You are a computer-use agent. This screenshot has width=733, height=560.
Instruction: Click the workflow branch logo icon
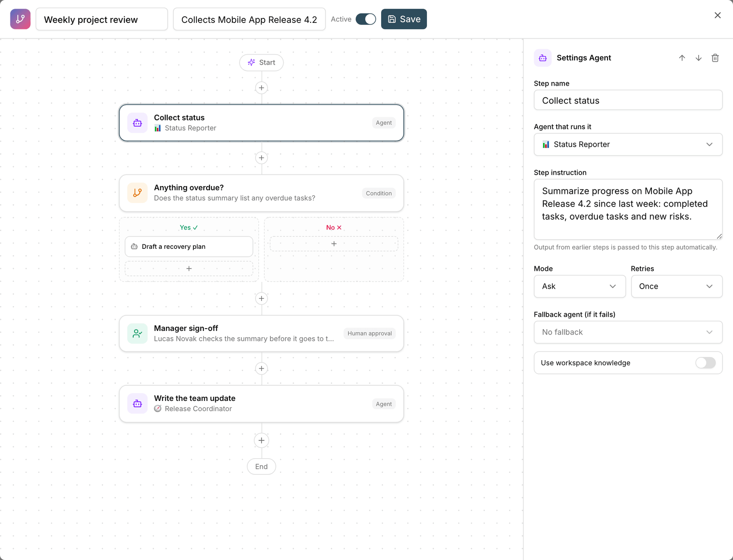20,19
